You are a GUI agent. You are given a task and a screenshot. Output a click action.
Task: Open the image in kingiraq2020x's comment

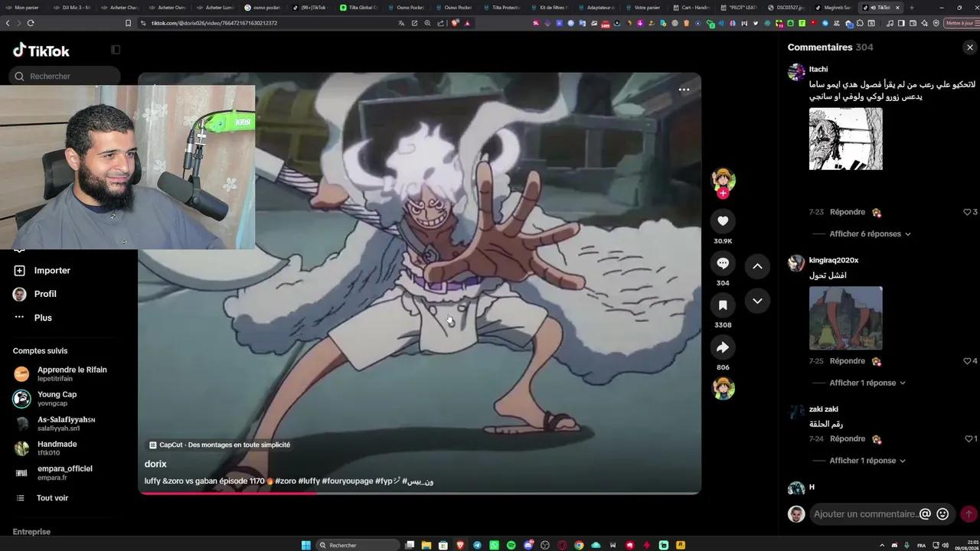(846, 318)
